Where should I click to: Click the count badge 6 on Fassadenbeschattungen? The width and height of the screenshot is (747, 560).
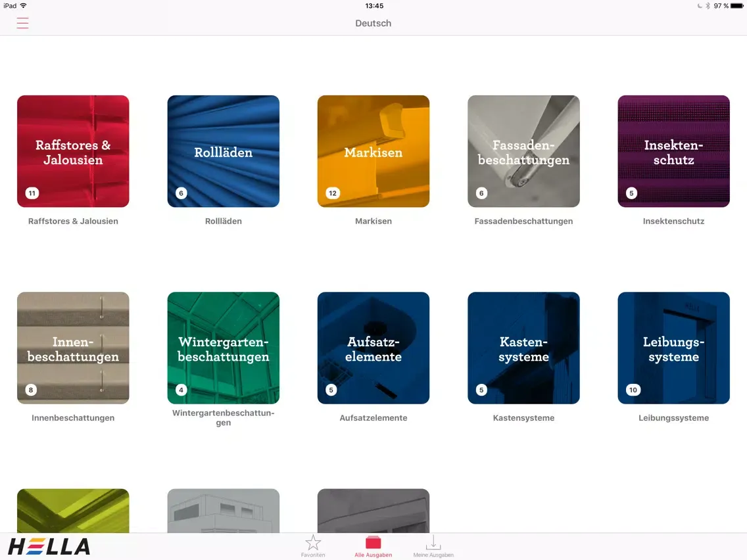point(481,193)
